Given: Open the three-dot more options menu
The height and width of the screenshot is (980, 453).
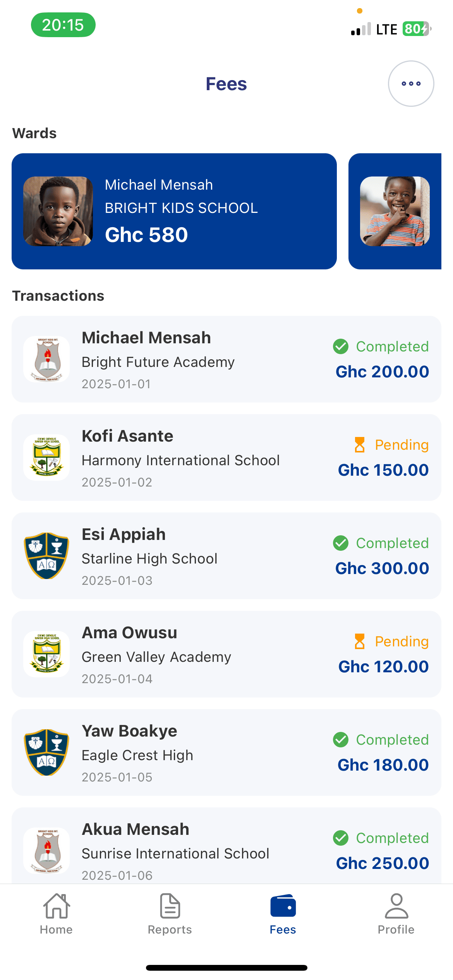Looking at the screenshot, I should [x=411, y=84].
